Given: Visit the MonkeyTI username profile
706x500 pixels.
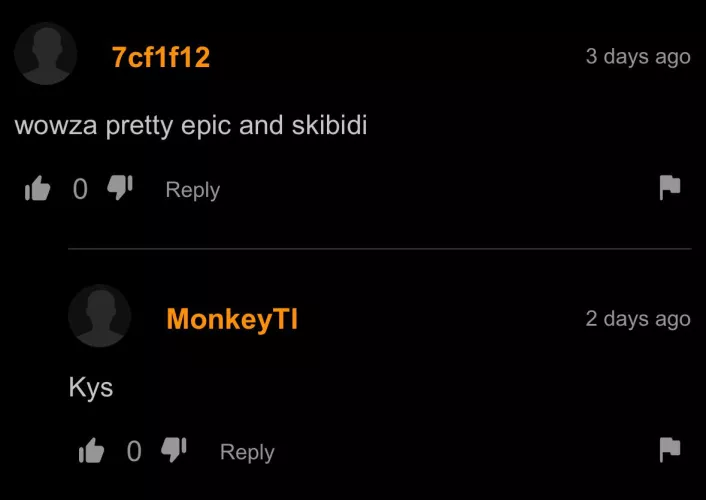Looking at the screenshot, I should coord(232,320).
